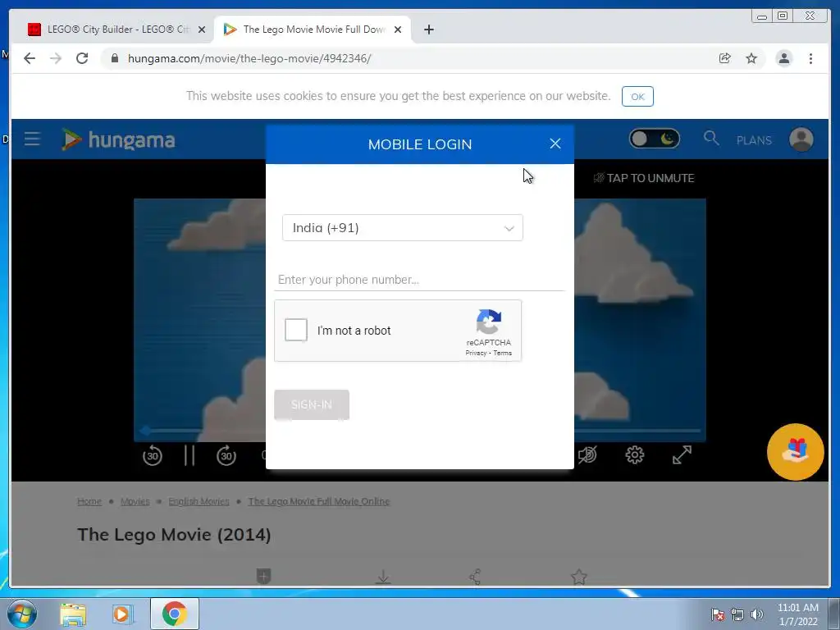Click the phone number input field

coord(419,280)
